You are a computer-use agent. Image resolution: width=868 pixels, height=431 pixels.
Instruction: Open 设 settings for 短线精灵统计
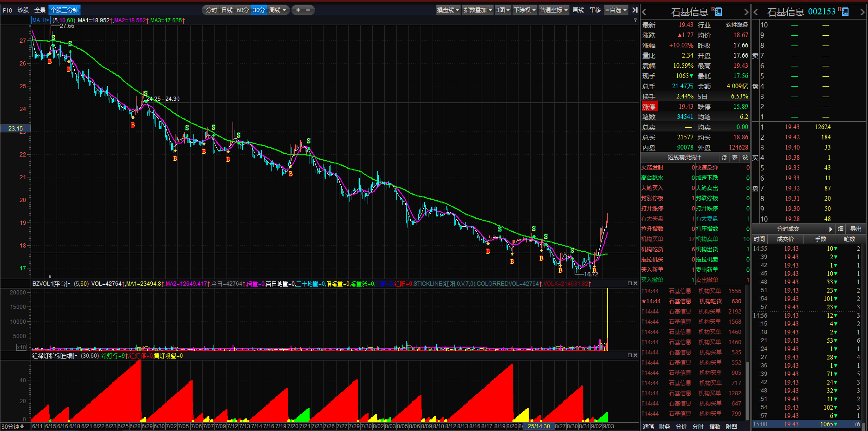pyautogui.click(x=745, y=157)
